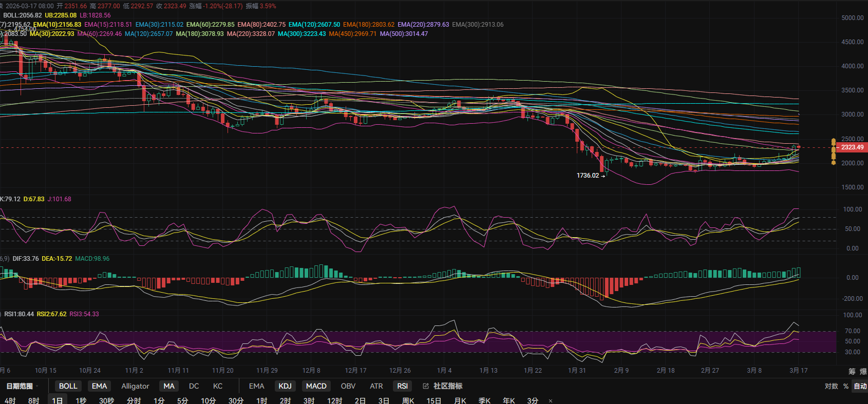Viewport: 868px width, 404px height.
Task: Close the timeframe bar with the × icon
Action: [x=551, y=401]
